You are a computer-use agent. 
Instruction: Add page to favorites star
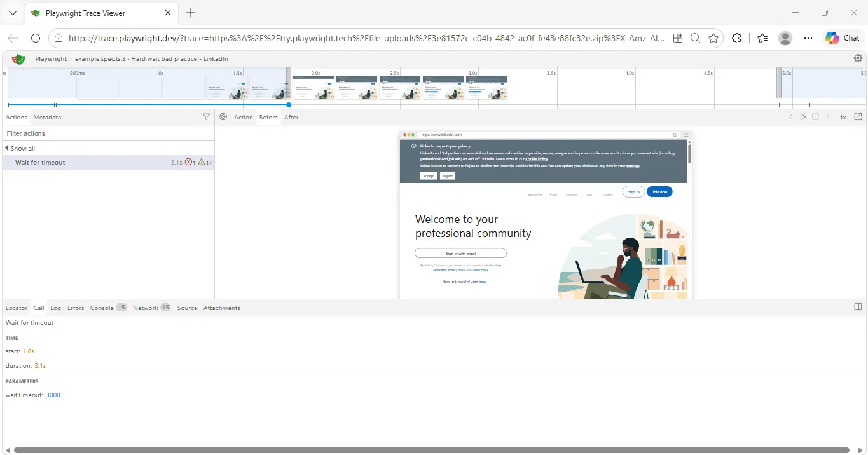click(713, 38)
